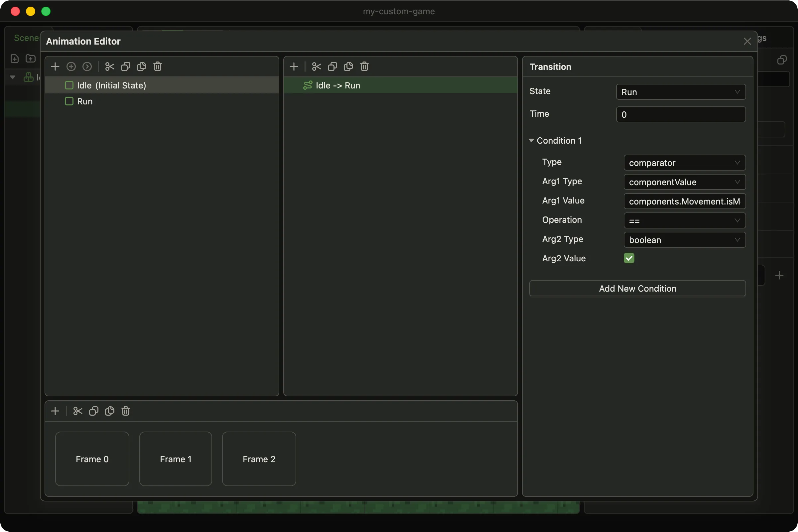Delete the frame with trash icon

(x=126, y=411)
